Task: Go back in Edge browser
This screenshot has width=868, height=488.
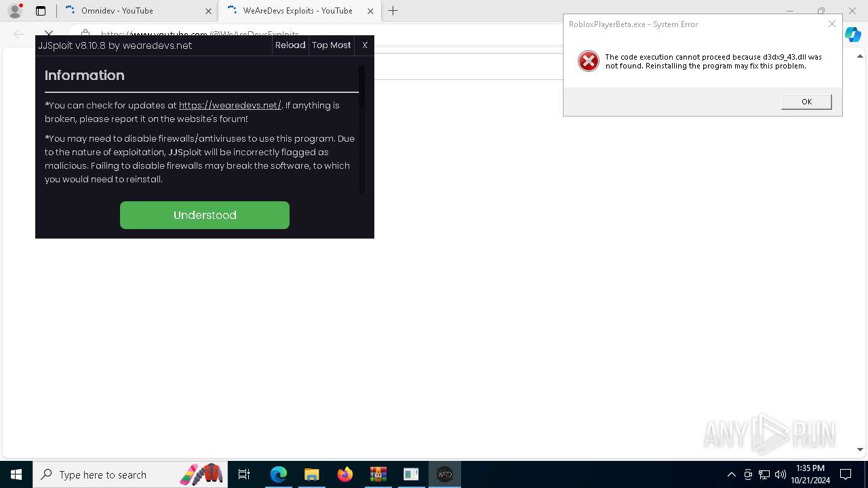Action: click(19, 33)
